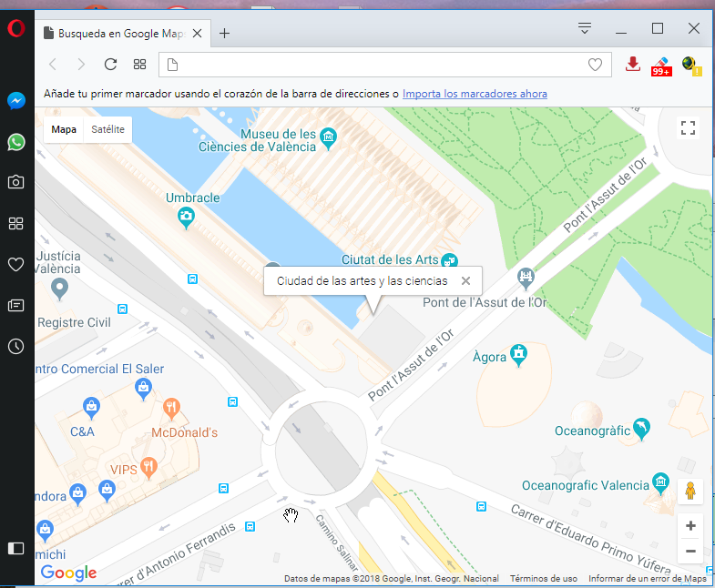Open the globe extension with warning badge

click(x=691, y=66)
